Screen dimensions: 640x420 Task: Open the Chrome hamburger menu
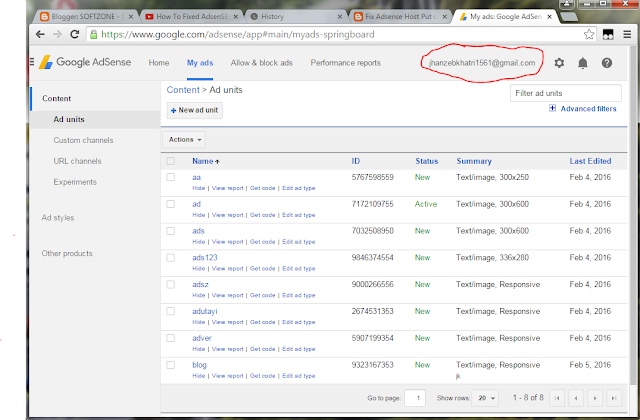click(627, 34)
